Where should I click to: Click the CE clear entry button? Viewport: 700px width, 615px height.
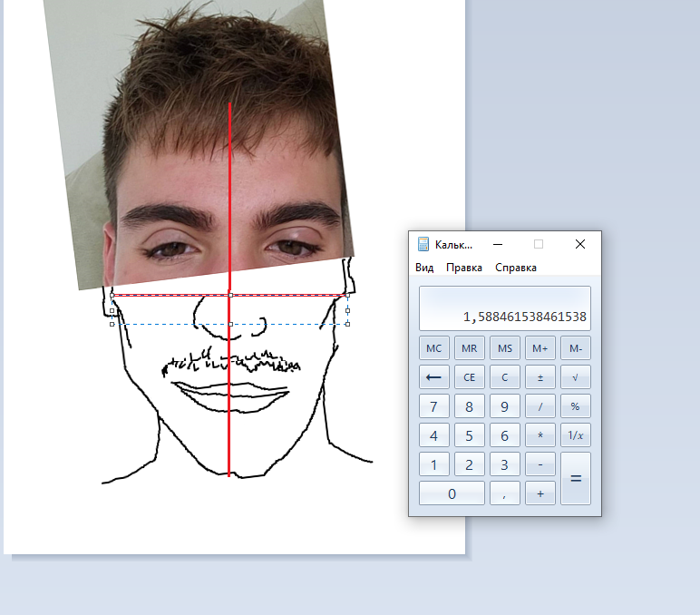[x=469, y=377]
